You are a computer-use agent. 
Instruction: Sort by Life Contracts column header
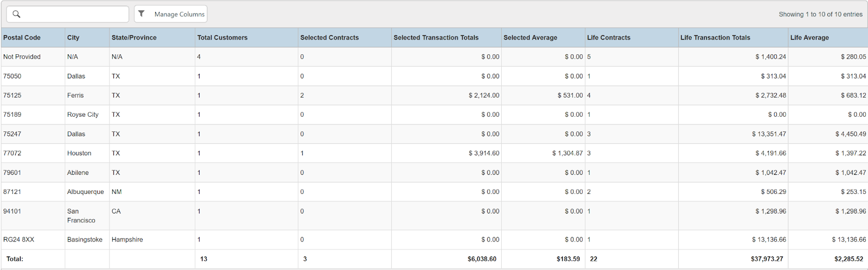click(x=609, y=37)
